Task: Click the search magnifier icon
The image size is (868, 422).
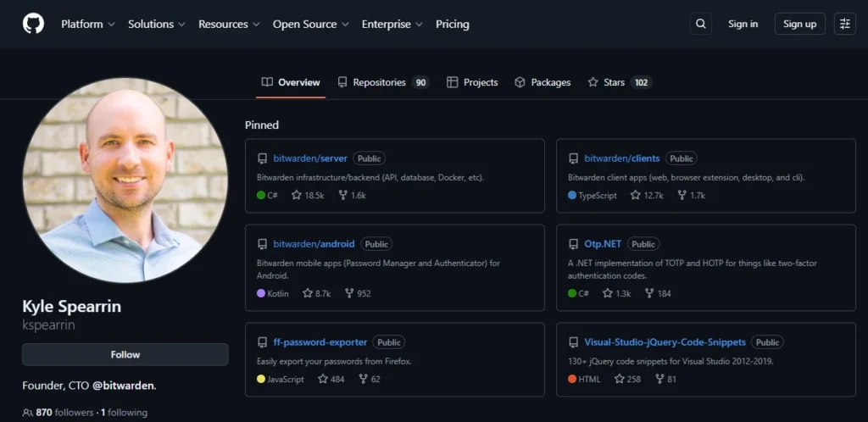Action: point(701,24)
